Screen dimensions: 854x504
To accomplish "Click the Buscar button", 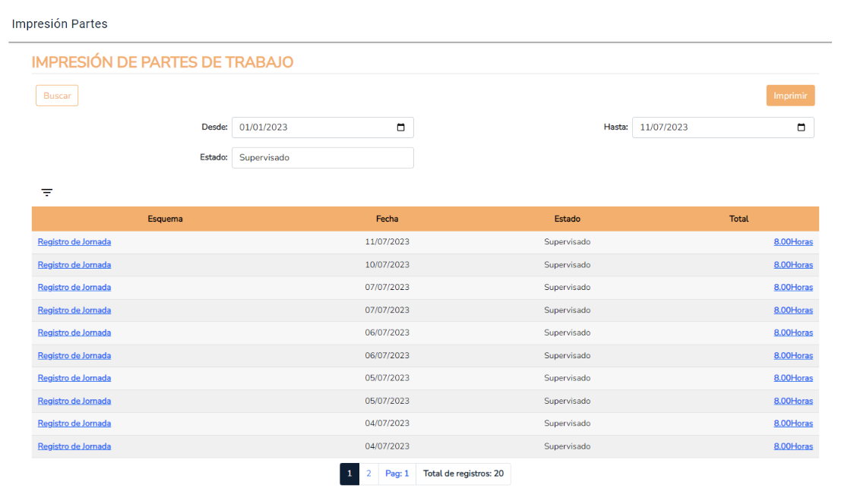I will [x=57, y=96].
